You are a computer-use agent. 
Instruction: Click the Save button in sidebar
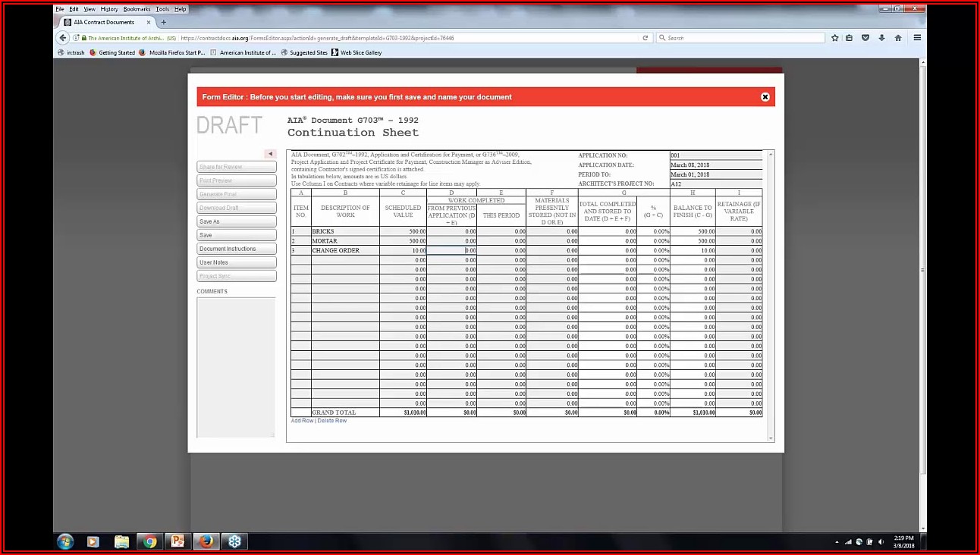[x=236, y=235]
